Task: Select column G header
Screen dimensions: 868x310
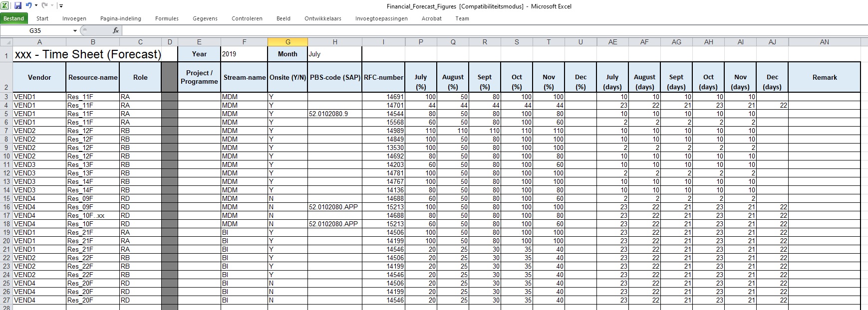Action: 288,42
